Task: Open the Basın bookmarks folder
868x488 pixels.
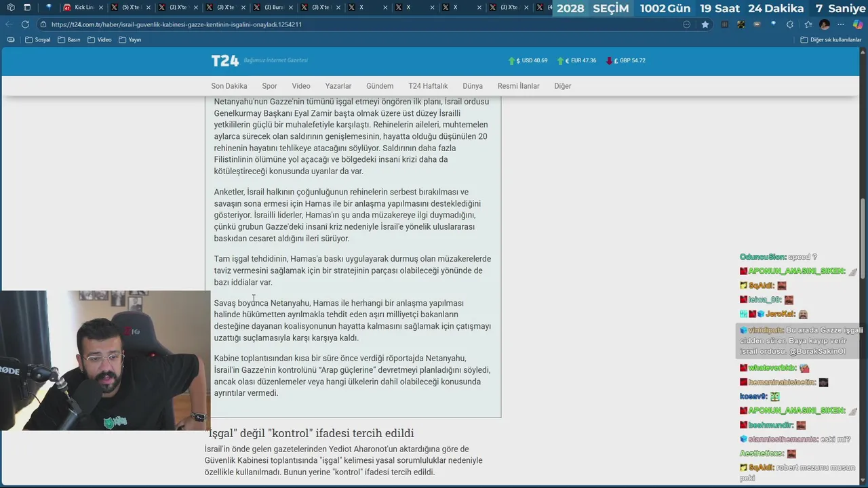Action: (69, 39)
